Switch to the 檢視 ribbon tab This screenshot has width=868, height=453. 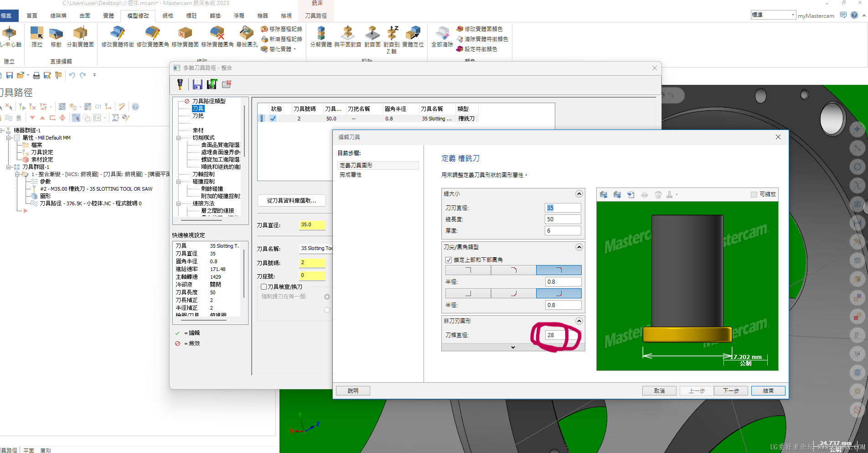[286, 16]
